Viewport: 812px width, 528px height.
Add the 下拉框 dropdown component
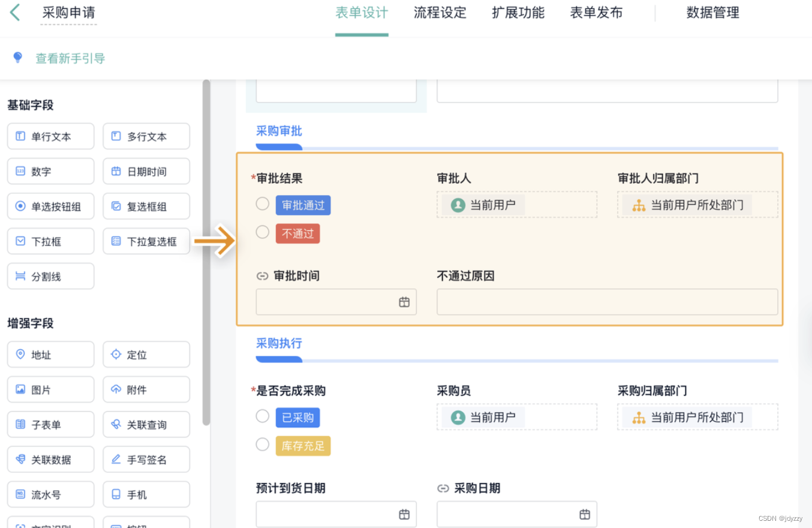(x=51, y=241)
